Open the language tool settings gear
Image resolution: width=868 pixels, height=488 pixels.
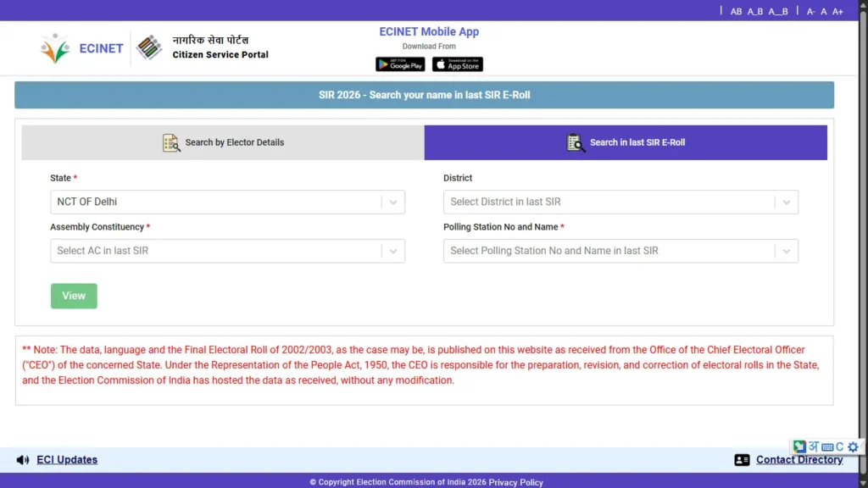click(853, 446)
